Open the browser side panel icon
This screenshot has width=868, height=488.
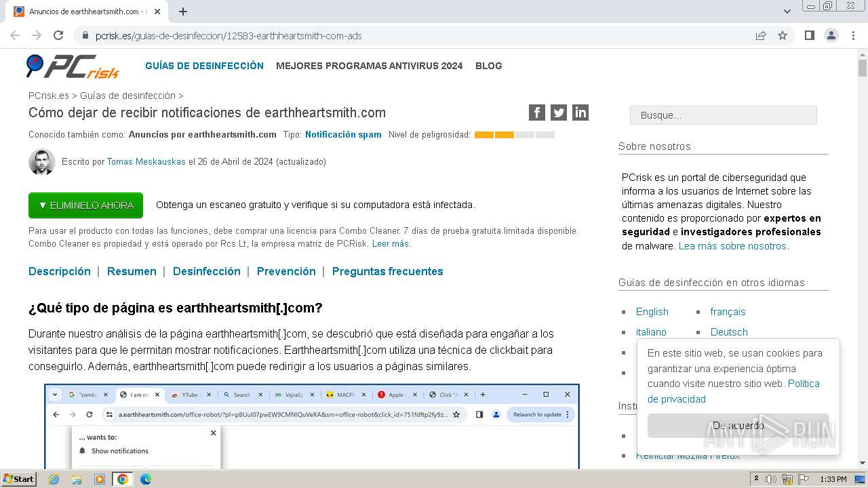click(x=810, y=36)
